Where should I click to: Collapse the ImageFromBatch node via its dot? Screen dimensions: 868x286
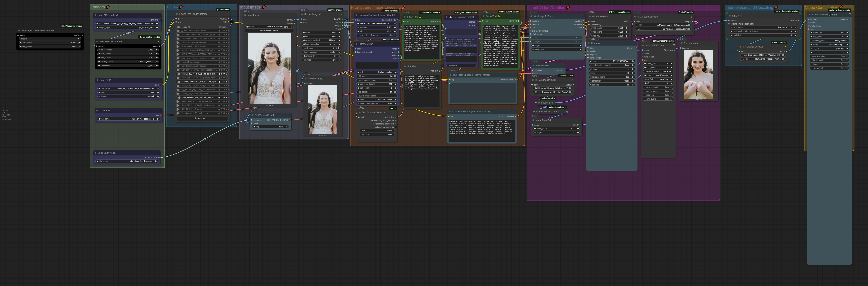[533, 120]
